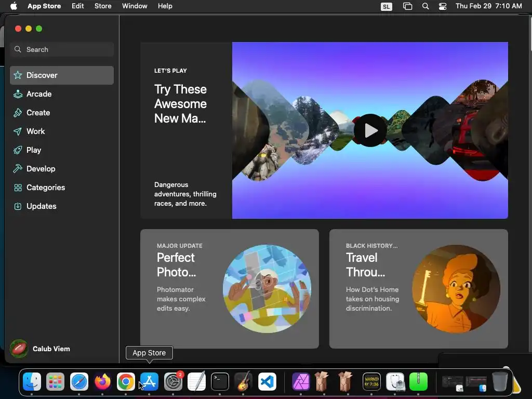Open Disk Utility from the Dock
Screen dimensions: 532x399
[395, 382]
